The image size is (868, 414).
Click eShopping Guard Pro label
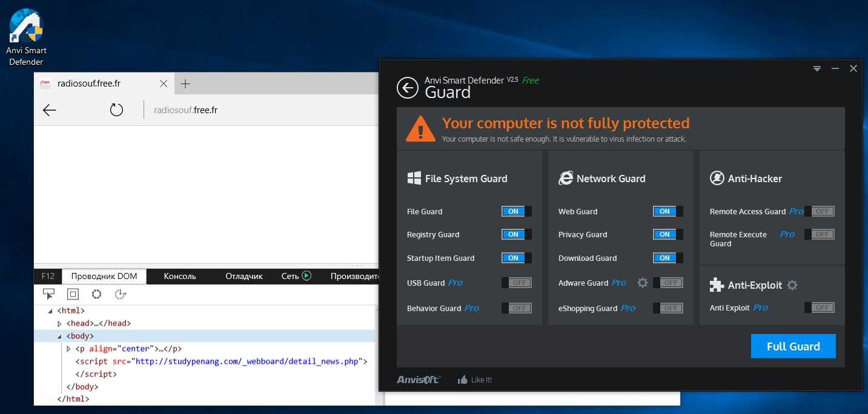[x=597, y=308]
